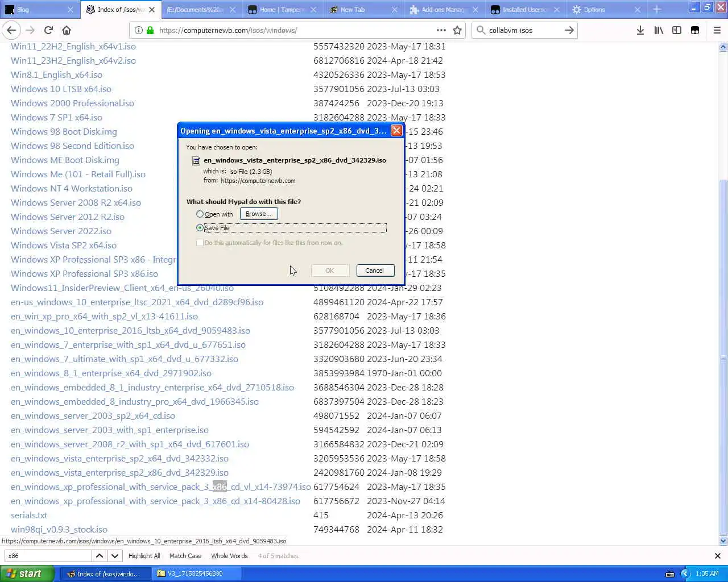Select the Open with radio button
Viewport: 728px width, 582px height.
click(200, 214)
